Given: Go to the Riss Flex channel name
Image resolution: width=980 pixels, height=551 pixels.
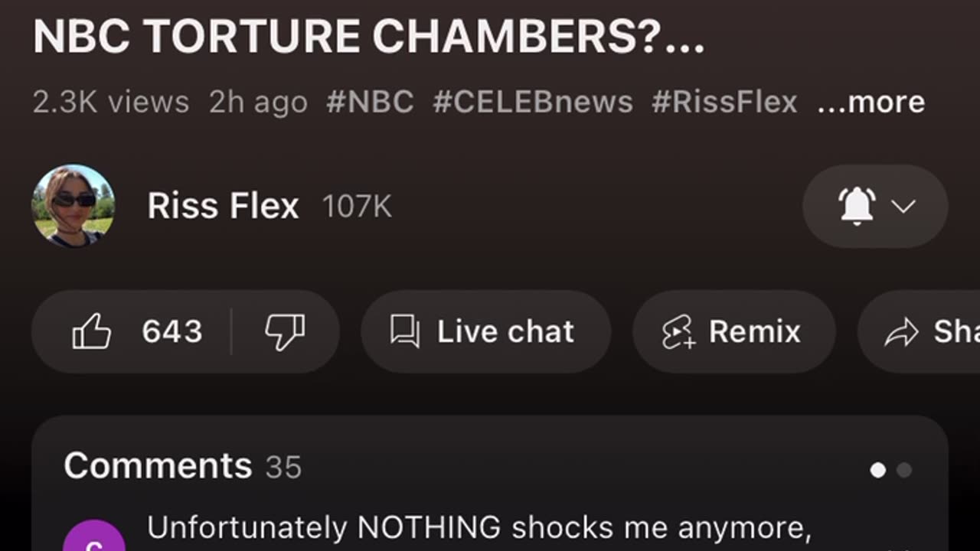Looking at the screenshot, I should 223,206.
